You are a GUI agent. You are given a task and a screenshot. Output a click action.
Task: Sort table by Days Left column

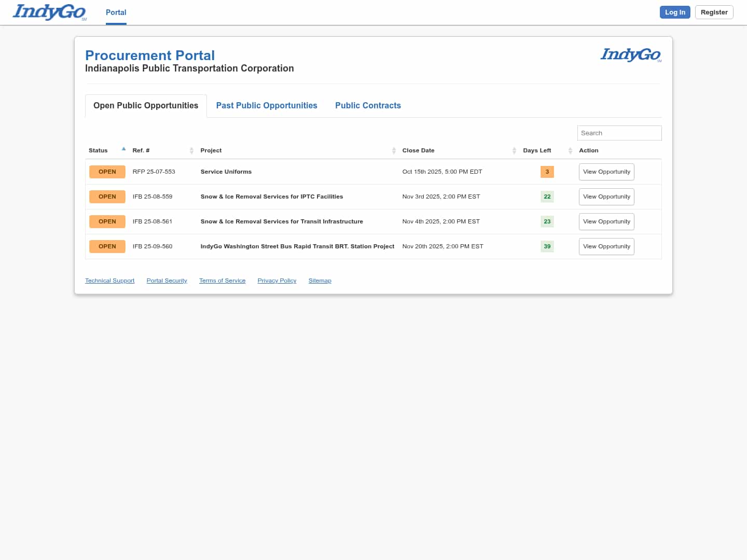pyautogui.click(x=570, y=150)
